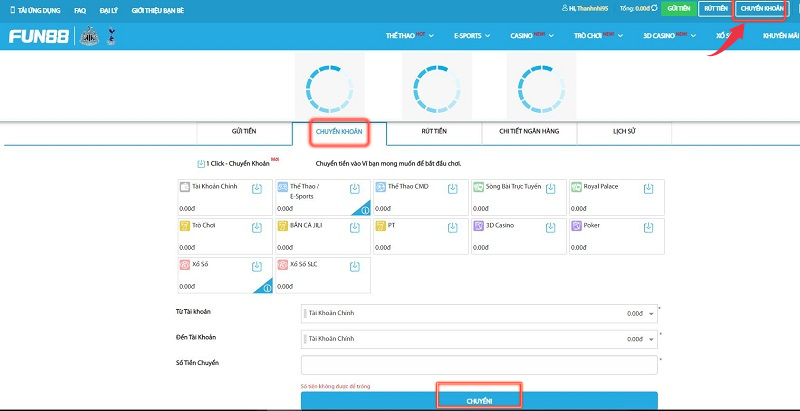Click the transfer icon in Tài Khoản Chính wallet
Viewport: 800px width, 411px height.
pyautogui.click(x=257, y=188)
